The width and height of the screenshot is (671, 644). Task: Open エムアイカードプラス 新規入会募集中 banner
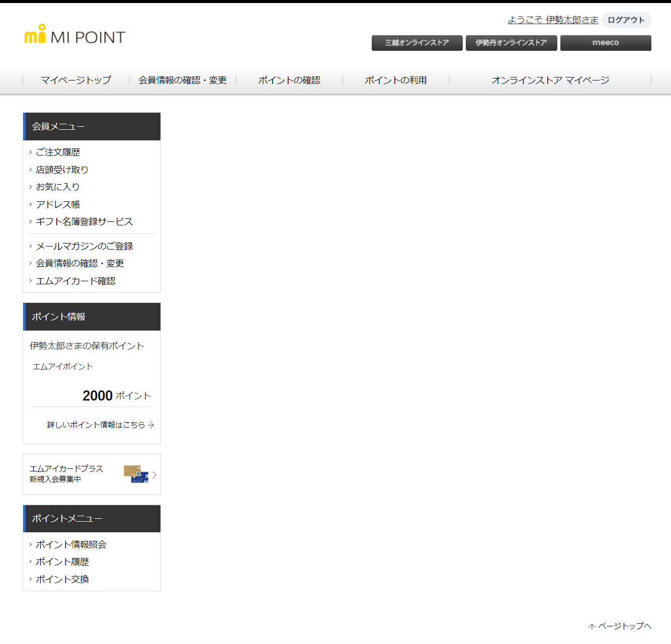point(92,474)
